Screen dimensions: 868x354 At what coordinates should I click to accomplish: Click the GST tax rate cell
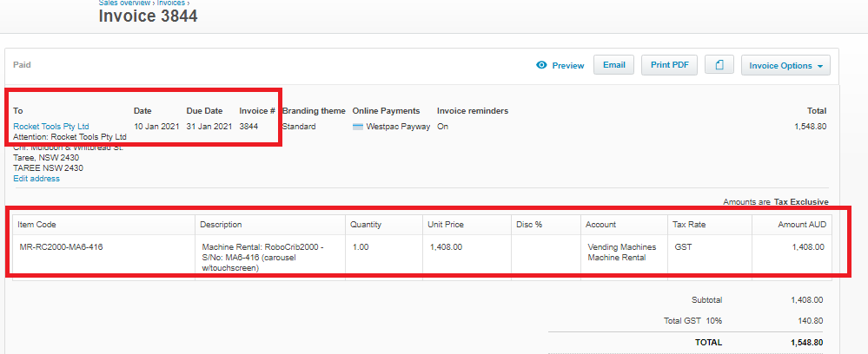[x=710, y=257]
